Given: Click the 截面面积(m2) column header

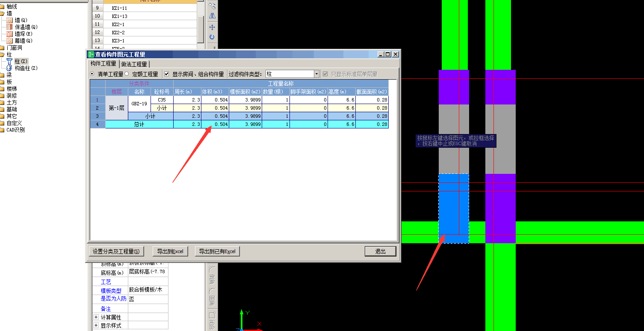Looking at the screenshot, I should coord(372,92).
